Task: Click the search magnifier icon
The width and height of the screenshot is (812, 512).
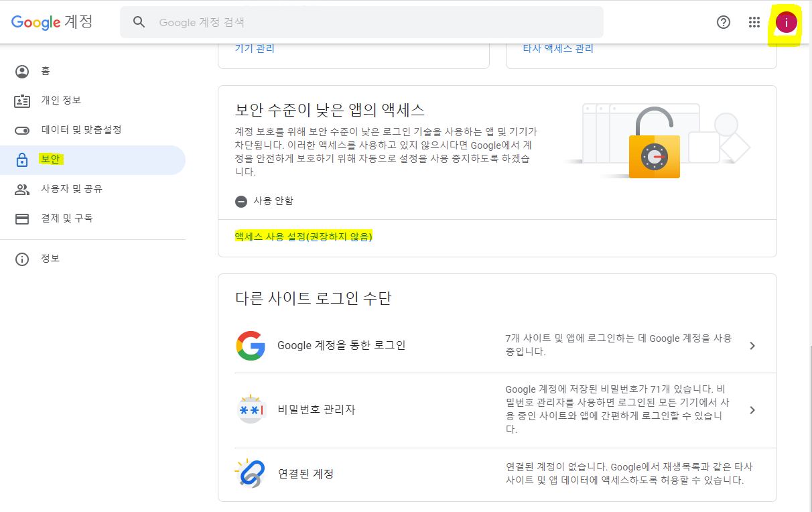Action: click(x=139, y=22)
